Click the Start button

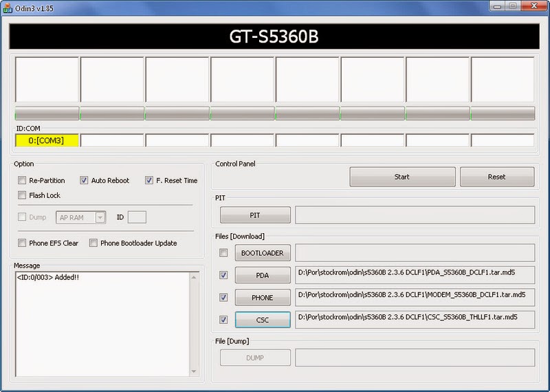[x=402, y=177]
